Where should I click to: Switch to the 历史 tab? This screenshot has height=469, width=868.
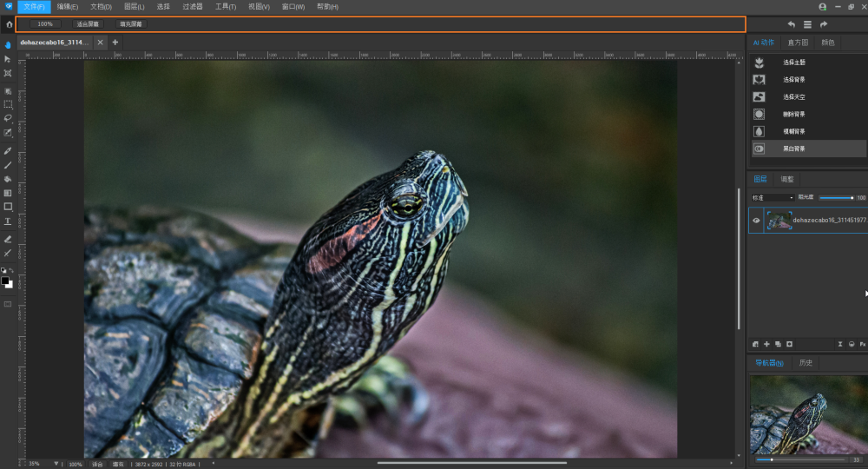(805, 362)
